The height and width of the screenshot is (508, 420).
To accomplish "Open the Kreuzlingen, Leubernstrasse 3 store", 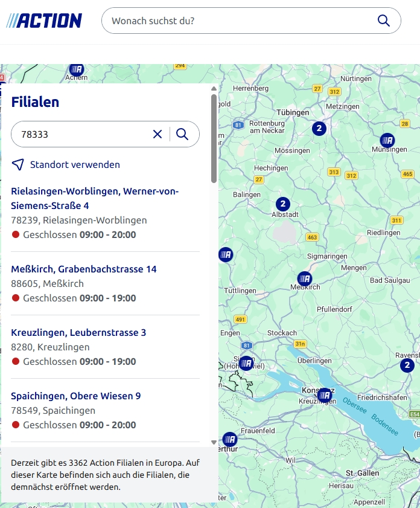I will tap(78, 332).
